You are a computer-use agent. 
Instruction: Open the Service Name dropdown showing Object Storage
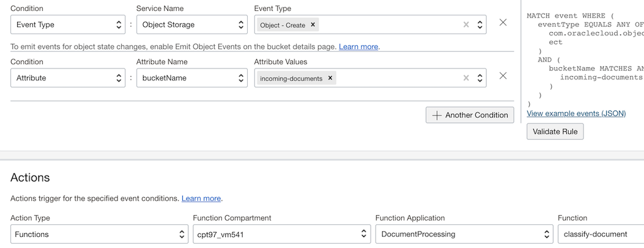[x=191, y=25]
